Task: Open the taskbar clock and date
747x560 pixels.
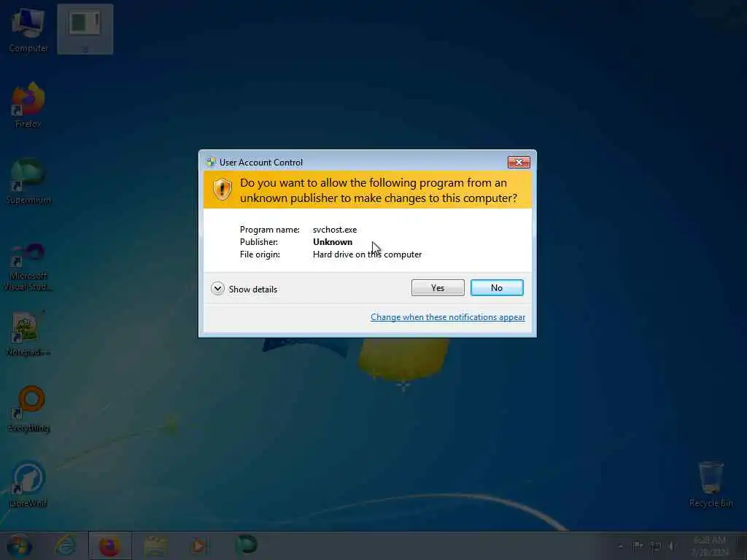Action: (710, 546)
